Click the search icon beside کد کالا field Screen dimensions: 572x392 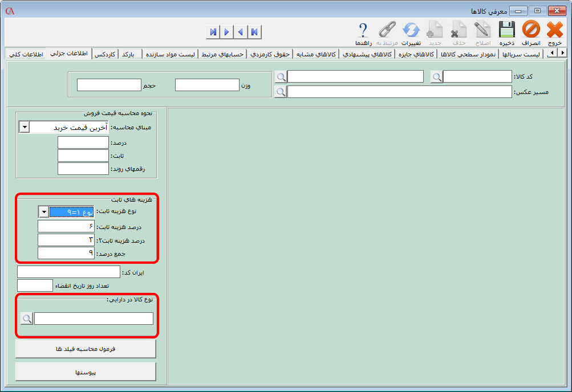click(436, 77)
